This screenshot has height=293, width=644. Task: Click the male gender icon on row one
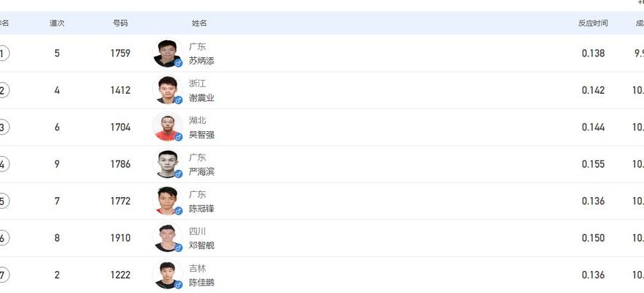point(178,63)
